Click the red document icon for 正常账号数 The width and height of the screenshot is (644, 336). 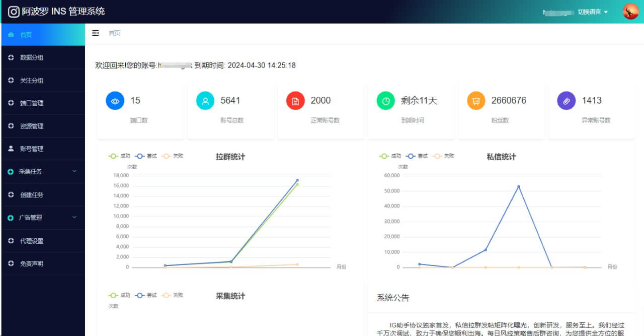[295, 101]
